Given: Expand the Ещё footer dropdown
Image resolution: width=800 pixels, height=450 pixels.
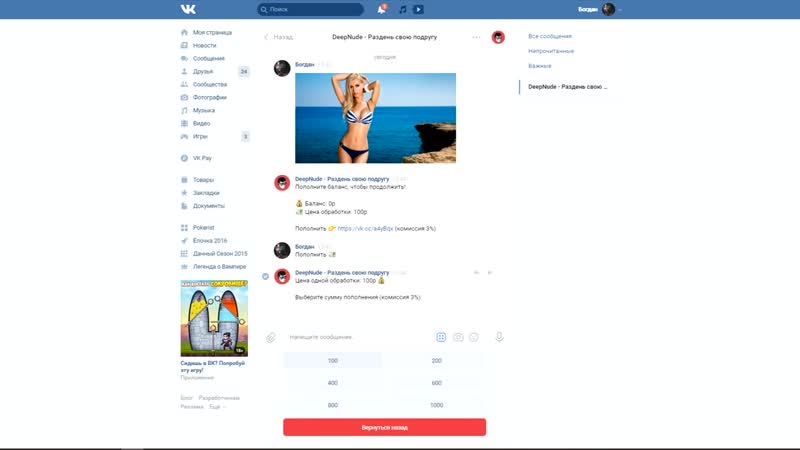Looking at the screenshot, I should point(217,407).
